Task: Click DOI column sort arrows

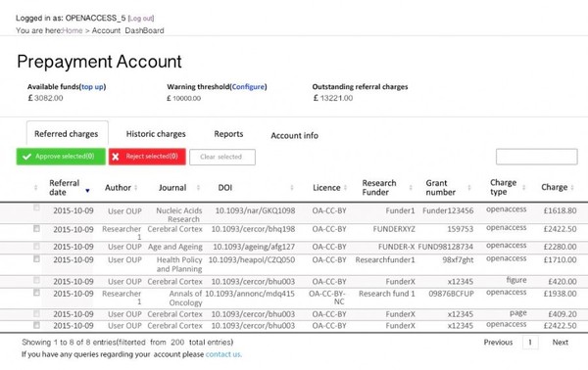Action: tap(292, 188)
